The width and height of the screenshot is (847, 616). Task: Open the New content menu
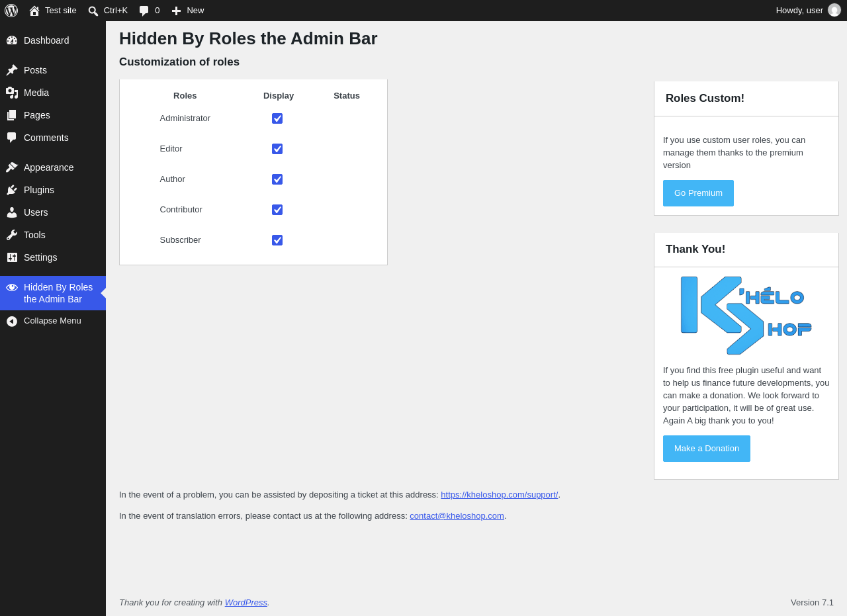point(188,11)
